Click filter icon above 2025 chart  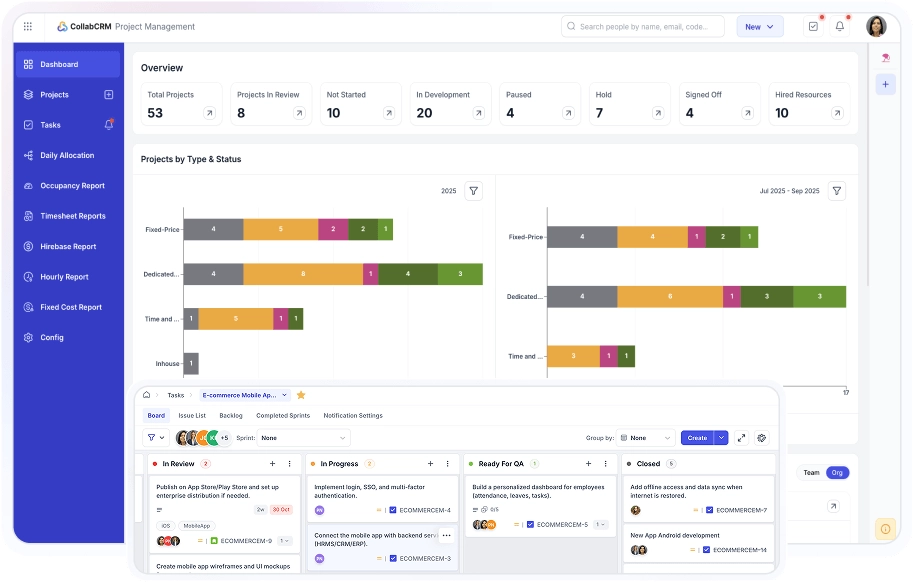click(x=474, y=191)
